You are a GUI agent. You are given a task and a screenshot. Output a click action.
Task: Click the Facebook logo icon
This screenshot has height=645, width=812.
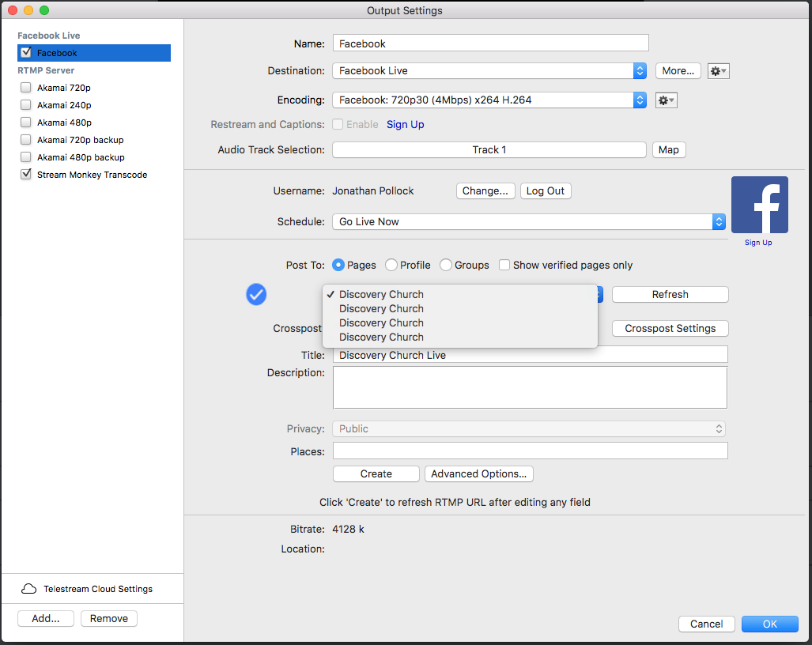(x=759, y=205)
